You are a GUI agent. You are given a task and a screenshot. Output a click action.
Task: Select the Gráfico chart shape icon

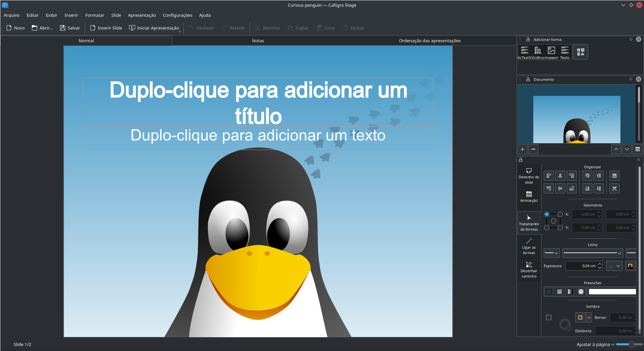click(538, 52)
